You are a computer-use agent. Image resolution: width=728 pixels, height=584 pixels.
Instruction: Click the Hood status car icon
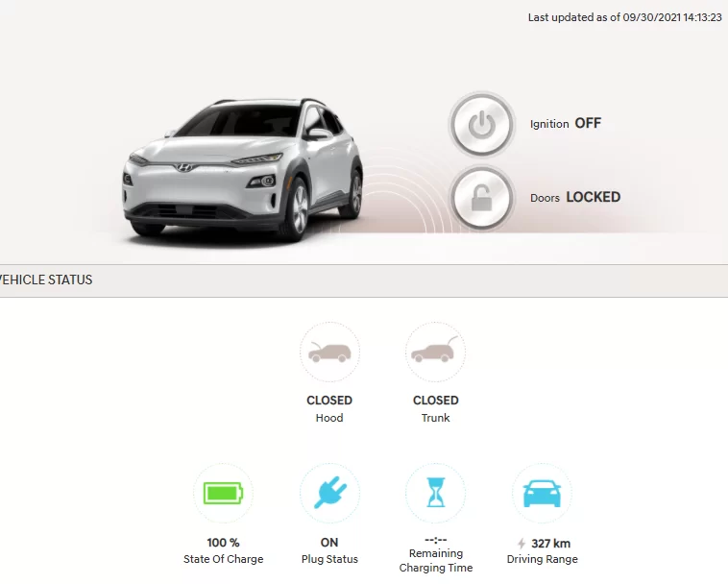pos(329,353)
